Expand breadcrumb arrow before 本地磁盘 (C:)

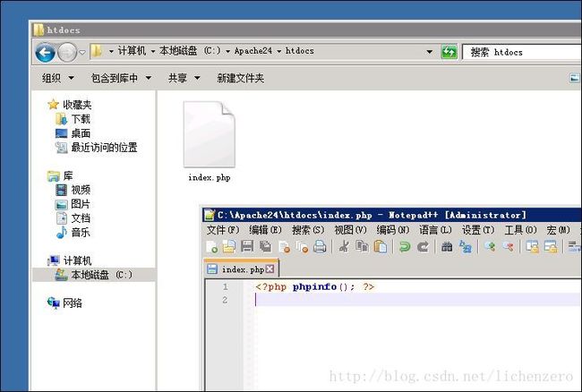153,51
